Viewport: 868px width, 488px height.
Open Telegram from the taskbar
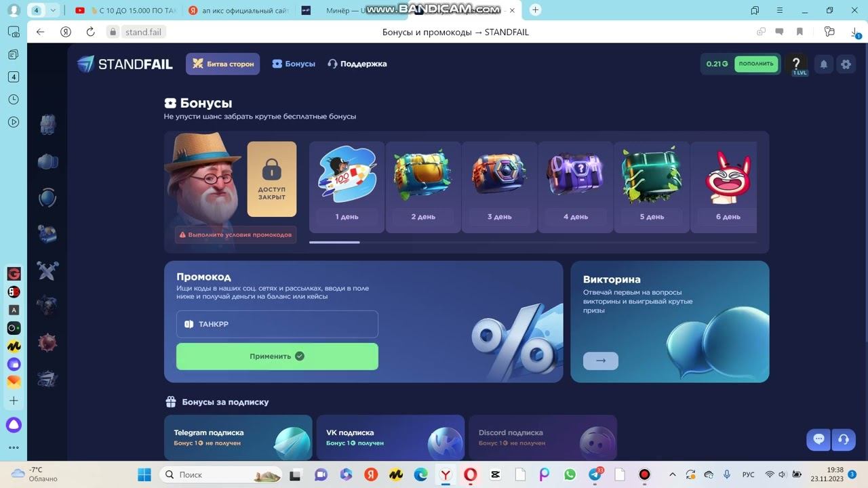[595, 474]
